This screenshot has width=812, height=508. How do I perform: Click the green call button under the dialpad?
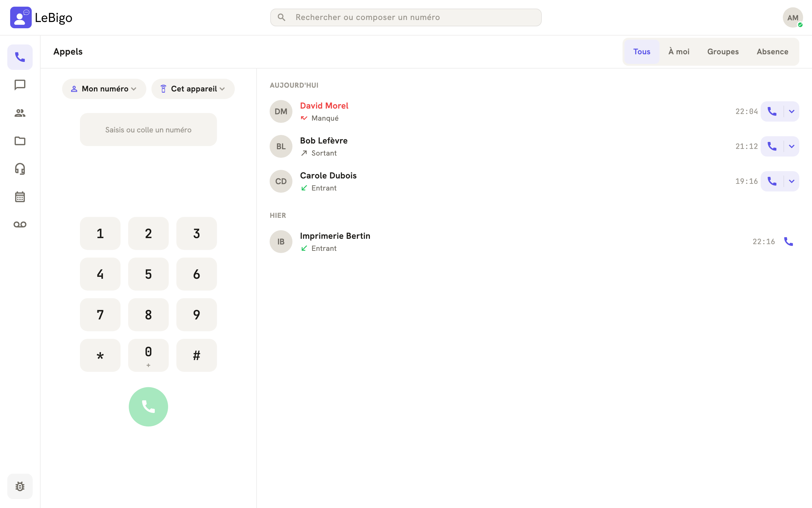coord(148,406)
